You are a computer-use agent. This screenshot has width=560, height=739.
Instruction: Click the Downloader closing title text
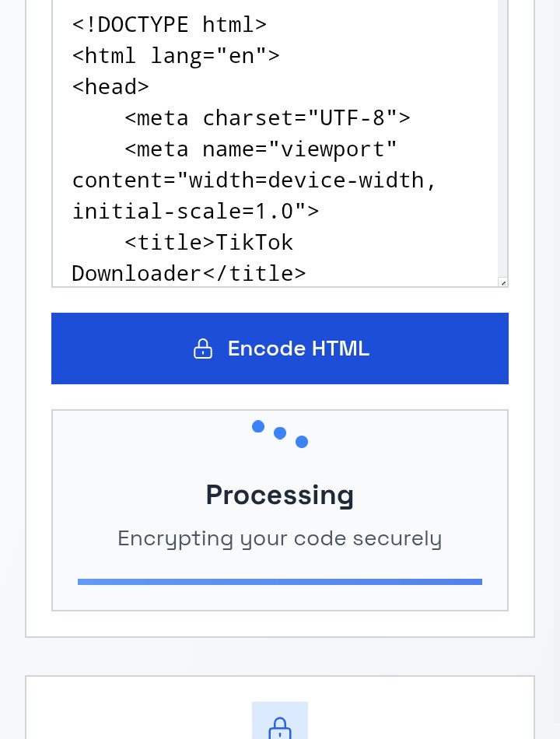(189, 273)
